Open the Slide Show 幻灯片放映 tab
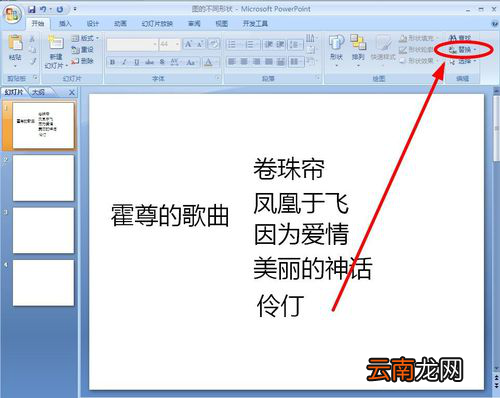This screenshot has width=500, height=398. point(157,24)
